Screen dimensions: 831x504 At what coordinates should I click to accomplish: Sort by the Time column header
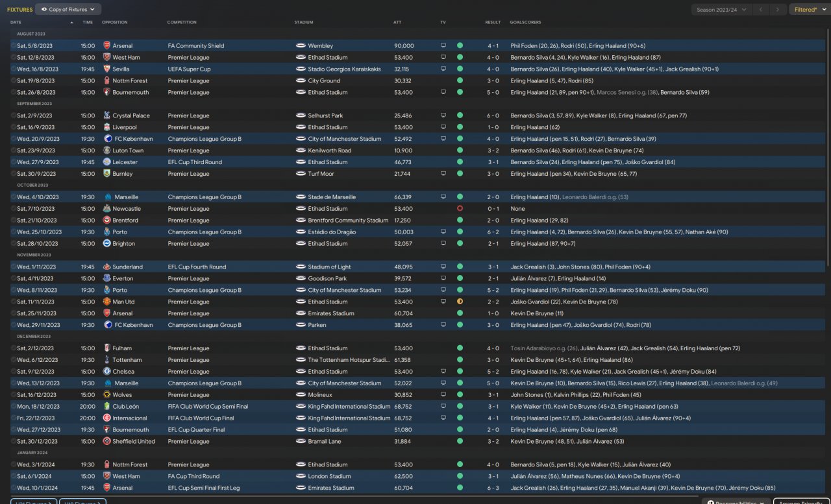pyautogui.click(x=88, y=22)
